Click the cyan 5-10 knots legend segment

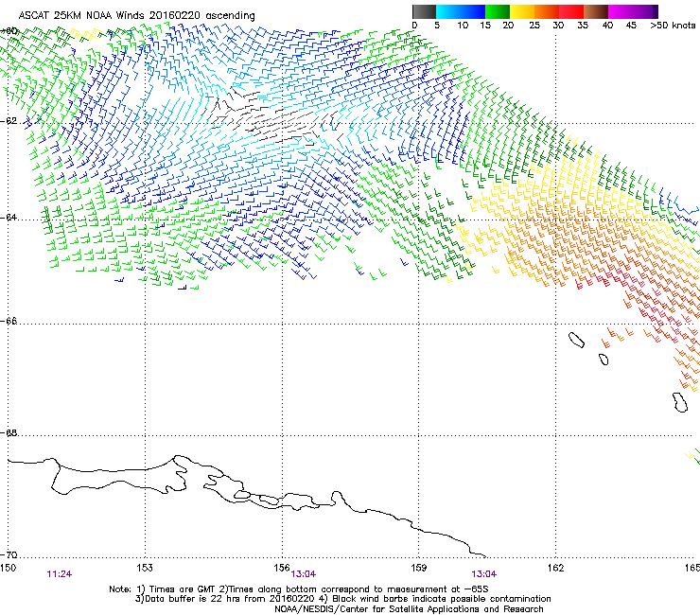448,11
